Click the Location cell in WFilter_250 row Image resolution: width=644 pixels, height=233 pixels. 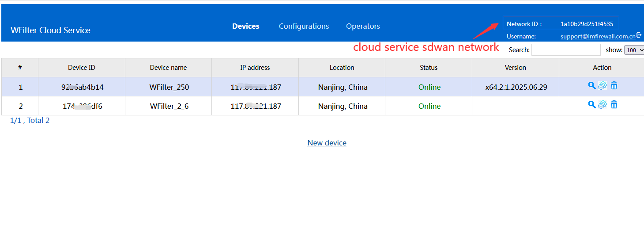343,87
